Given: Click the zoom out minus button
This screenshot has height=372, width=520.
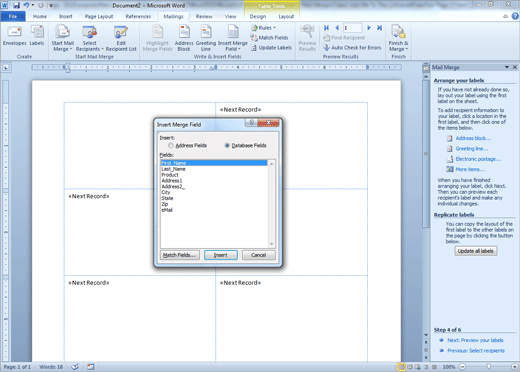Looking at the screenshot, I should (463, 367).
